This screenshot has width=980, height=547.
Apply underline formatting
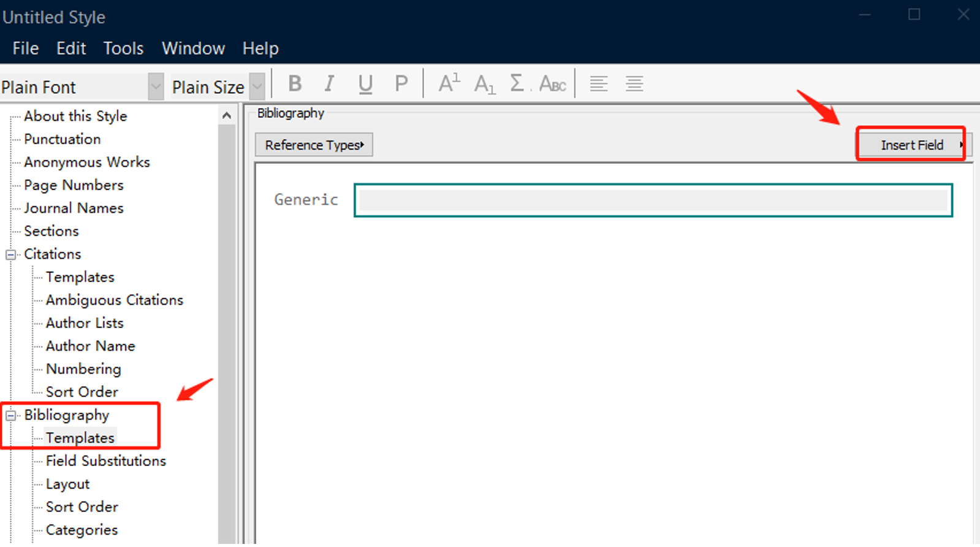click(x=365, y=83)
